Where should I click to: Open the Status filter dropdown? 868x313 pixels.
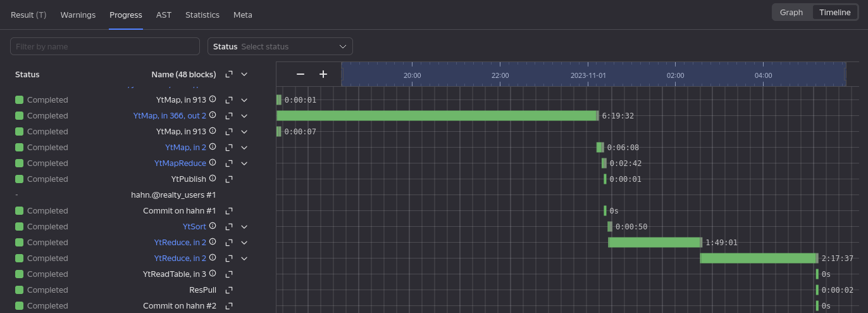pos(280,46)
